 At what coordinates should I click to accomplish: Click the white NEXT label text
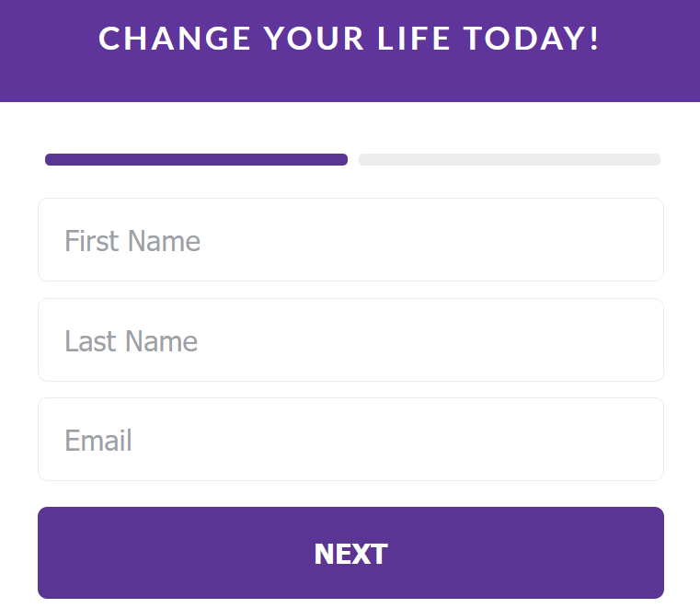tap(350, 554)
